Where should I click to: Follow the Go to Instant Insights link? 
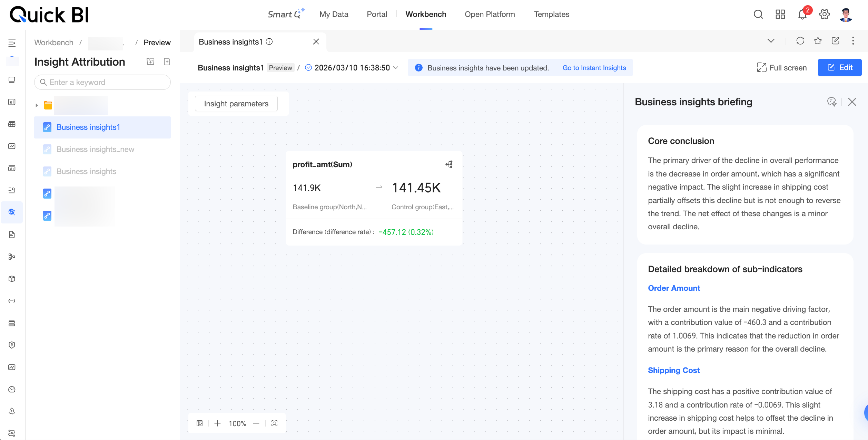[x=594, y=68]
